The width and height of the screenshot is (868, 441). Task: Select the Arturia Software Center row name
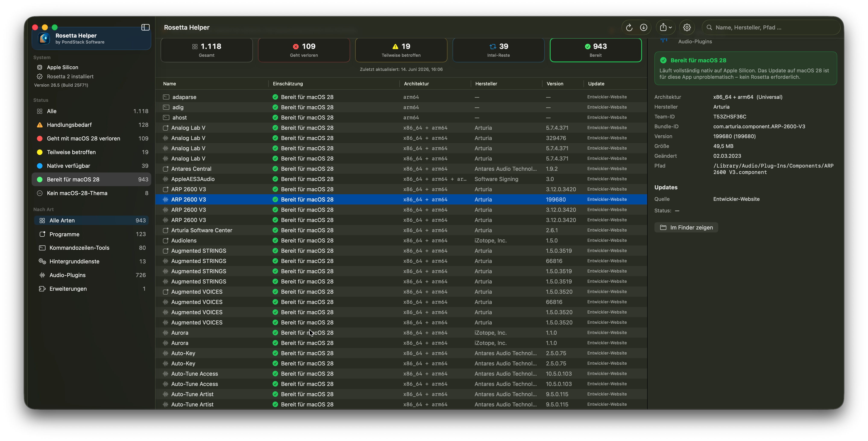tap(201, 230)
